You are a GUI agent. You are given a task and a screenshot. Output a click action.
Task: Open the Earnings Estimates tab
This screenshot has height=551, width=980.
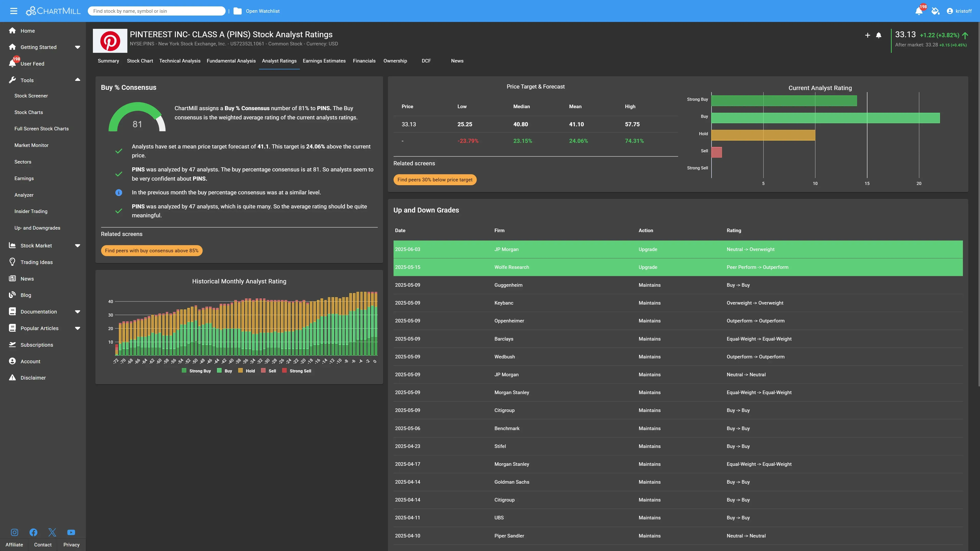pos(324,61)
